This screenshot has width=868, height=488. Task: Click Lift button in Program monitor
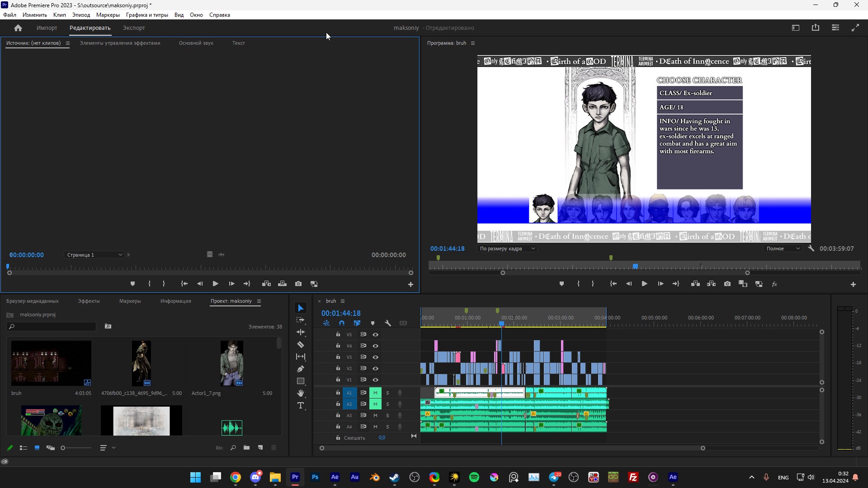pyautogui.click(x=695, y=284)
